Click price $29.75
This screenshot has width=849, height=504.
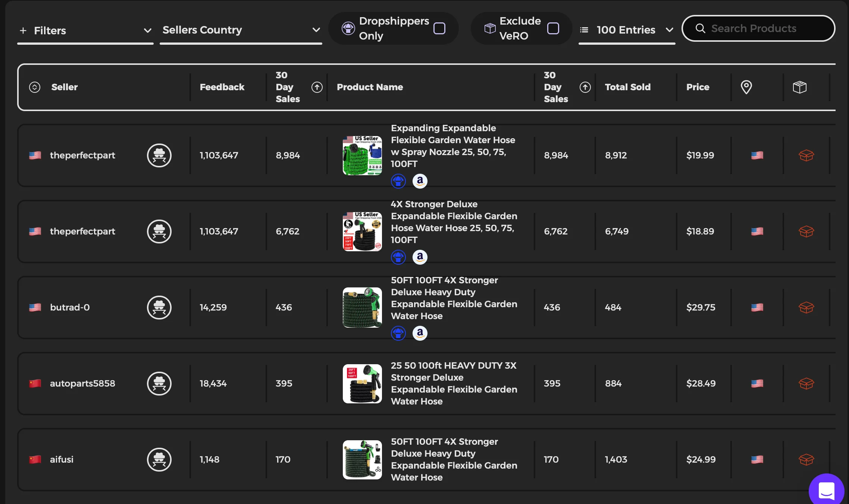(x=701, y=308)
